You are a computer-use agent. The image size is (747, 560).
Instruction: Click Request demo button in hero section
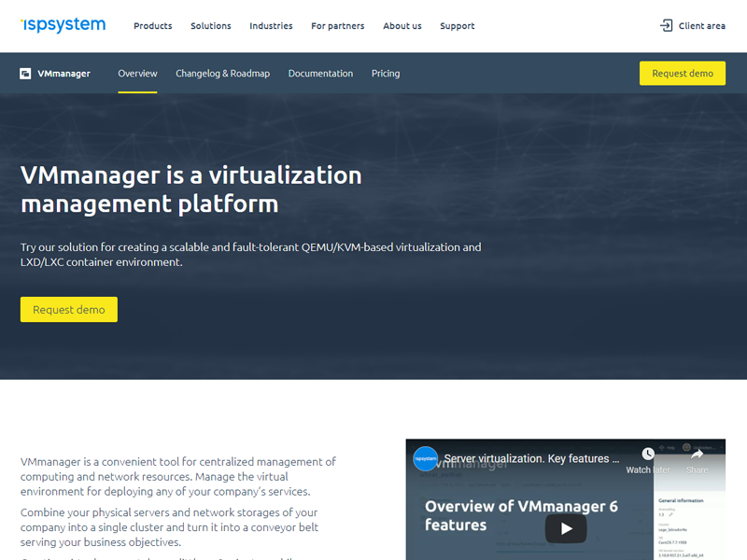(69, 310)
